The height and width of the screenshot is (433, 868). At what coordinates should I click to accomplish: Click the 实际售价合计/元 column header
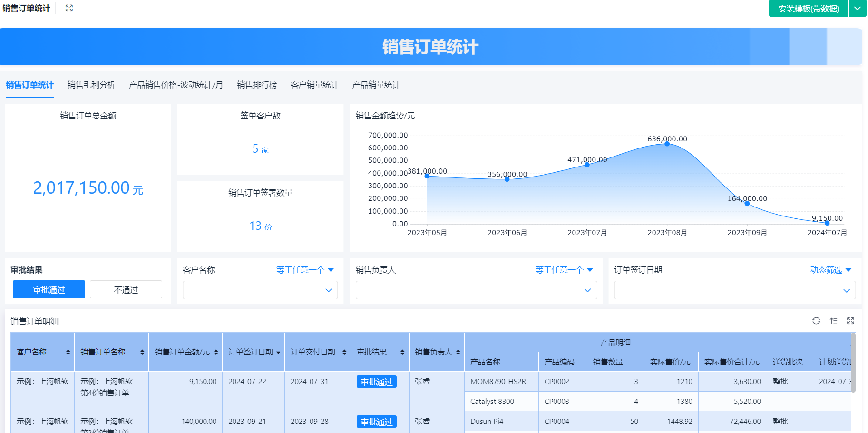pyautogui.click(x=732, y=362)
